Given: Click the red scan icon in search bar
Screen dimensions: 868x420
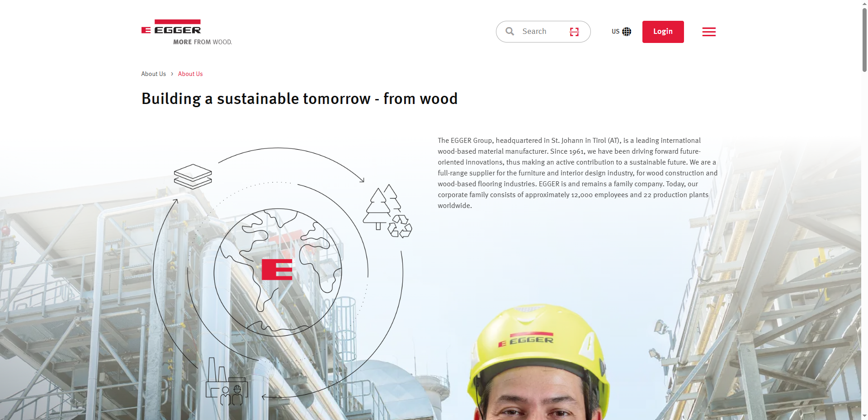Looking at the screenshot, I should point(574,32).
